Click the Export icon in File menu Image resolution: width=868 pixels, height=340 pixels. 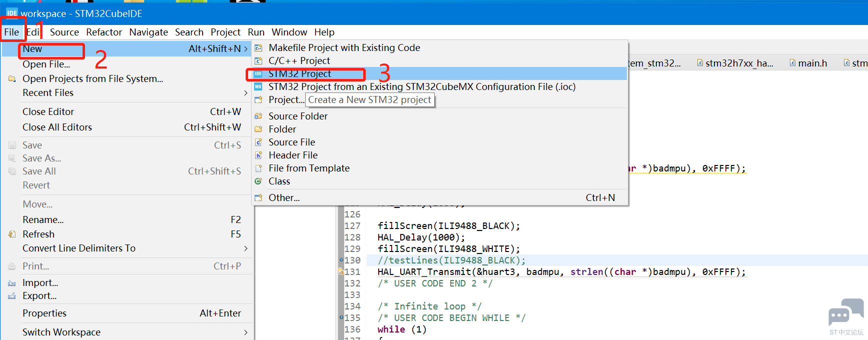pyautogui.click(x=12, y=296)
